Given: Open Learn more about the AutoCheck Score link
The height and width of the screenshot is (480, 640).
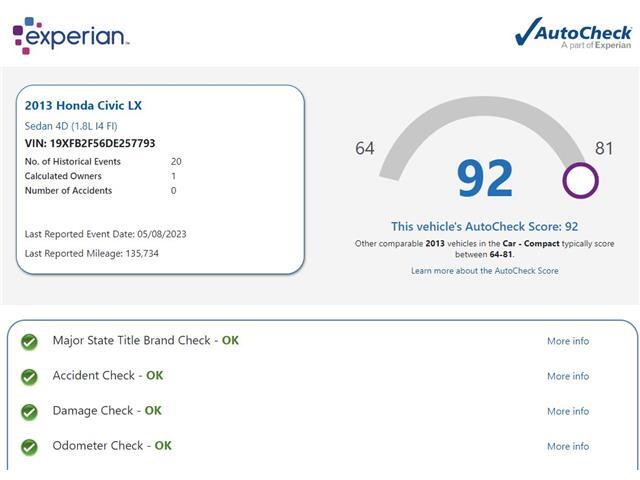Looking at the screenshot, I should coord(484,271).
